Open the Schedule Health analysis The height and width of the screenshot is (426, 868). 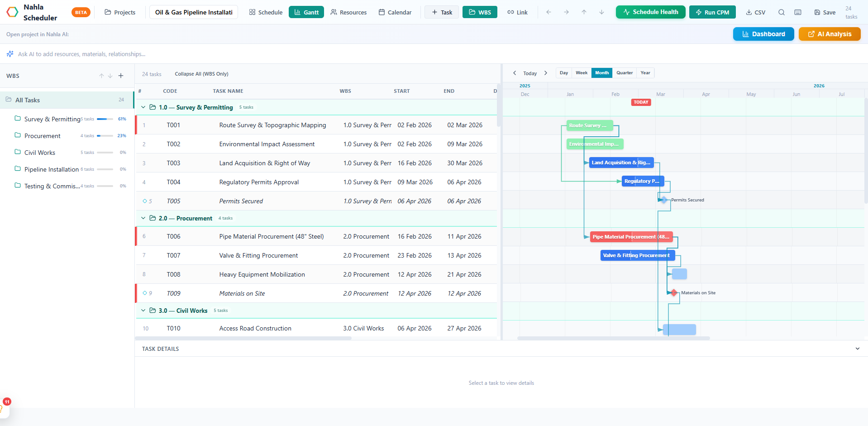pyautogui.click(x=650, y=12)
